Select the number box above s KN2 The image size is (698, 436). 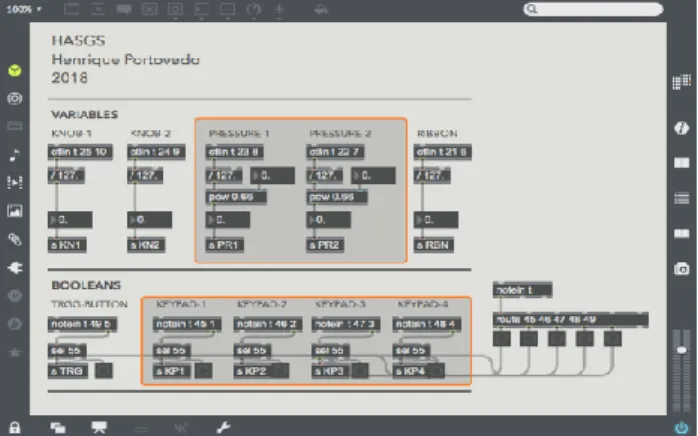(x=150, y=220)
